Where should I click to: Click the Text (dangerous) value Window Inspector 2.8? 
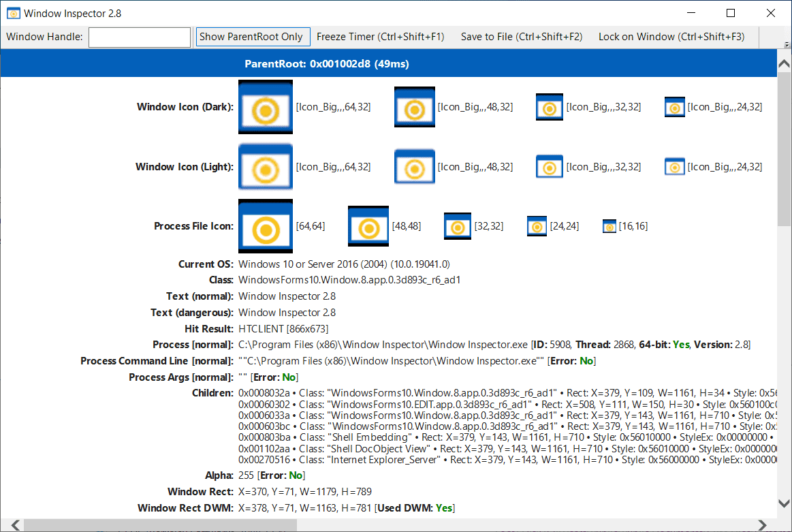(x=287, y=312)
